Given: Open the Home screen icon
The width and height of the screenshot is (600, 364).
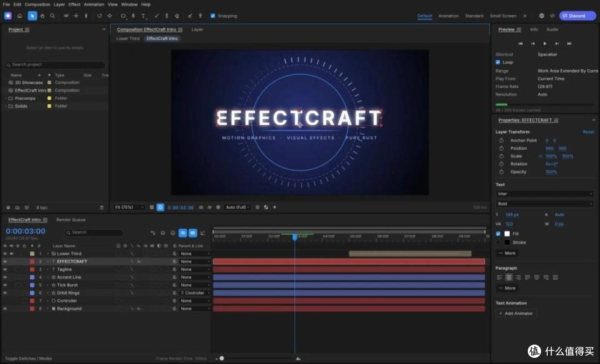Looking at the screenshot, I should tap(19, 16).
